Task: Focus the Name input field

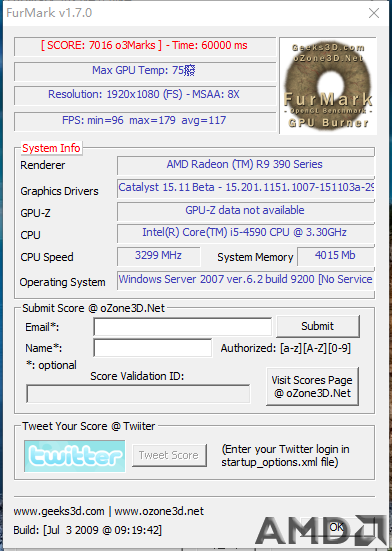Action: (153, 348)
